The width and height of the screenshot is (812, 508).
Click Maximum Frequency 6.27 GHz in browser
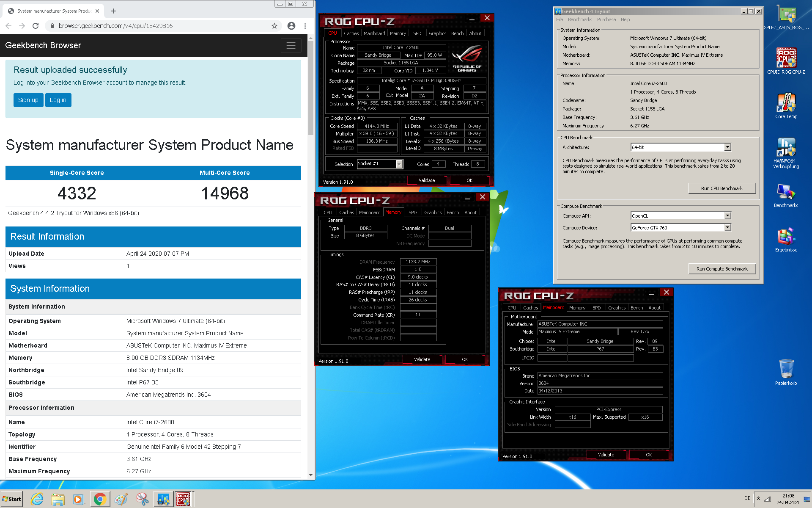click(x=139, y=471)
